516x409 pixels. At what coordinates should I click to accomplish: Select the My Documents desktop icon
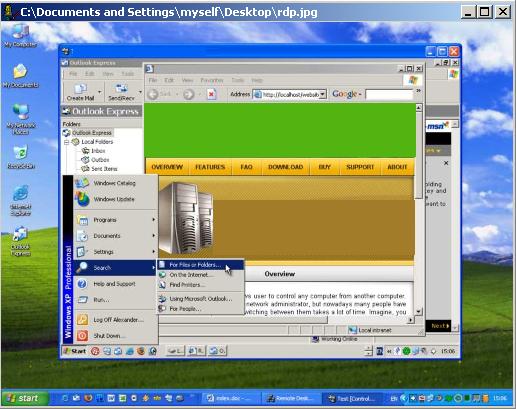(x=20, y=76)
